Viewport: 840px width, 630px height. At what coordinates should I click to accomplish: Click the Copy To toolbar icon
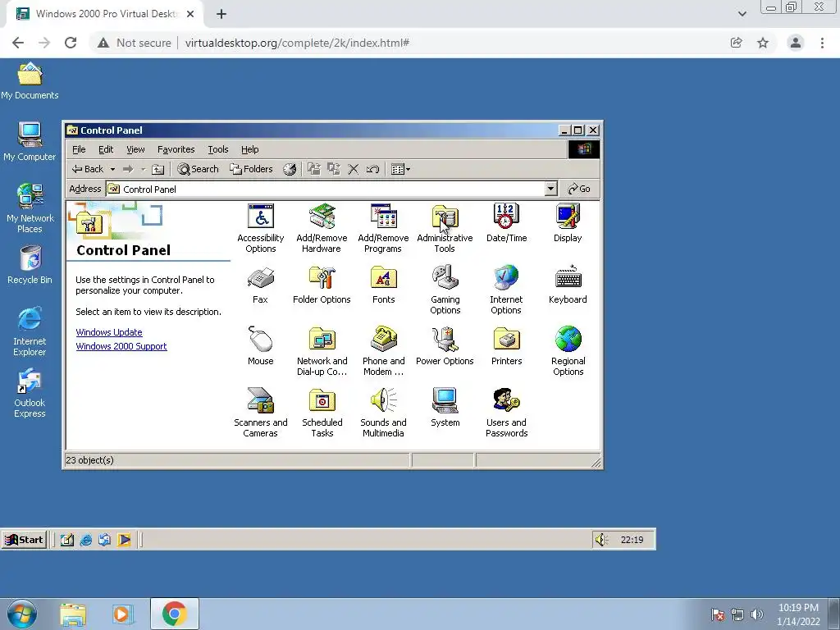pyautogui.click(x=334, y=169)
